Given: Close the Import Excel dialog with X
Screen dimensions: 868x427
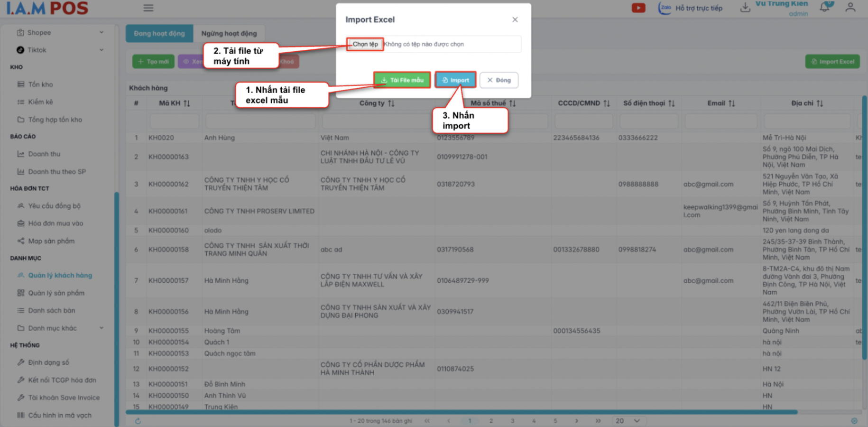Looking at the screenshot, I should (515, 19).
